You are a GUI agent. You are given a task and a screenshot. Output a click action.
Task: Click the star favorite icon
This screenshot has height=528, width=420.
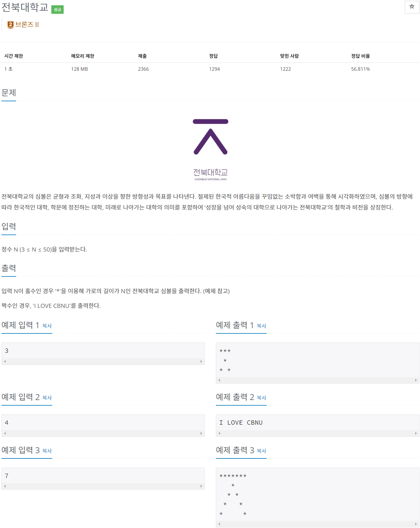412,7
